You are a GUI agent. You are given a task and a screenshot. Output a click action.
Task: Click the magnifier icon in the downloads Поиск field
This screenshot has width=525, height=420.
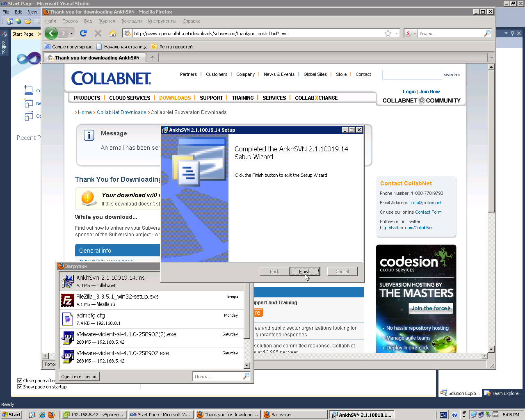[x=246, y=376]
